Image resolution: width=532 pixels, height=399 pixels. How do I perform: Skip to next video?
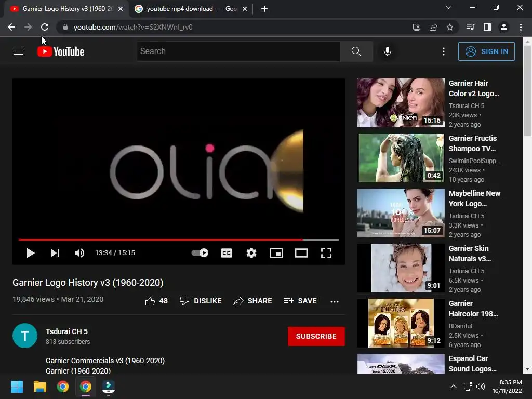[x=55, y=253]
